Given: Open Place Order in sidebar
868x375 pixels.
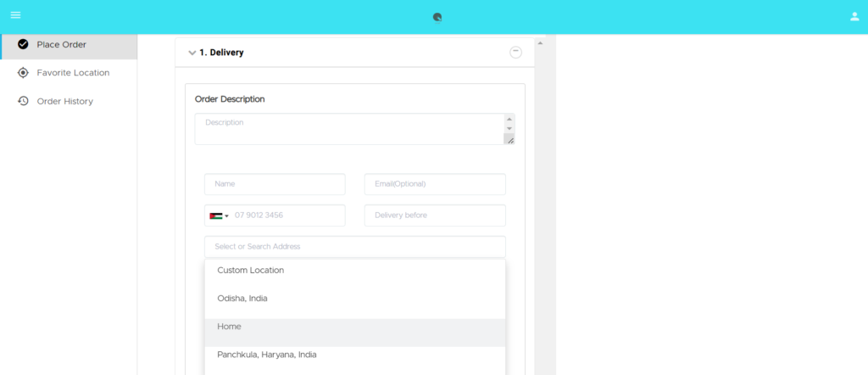Looking at the screenshot, I should pyautogui.click(x=69, y=44).
